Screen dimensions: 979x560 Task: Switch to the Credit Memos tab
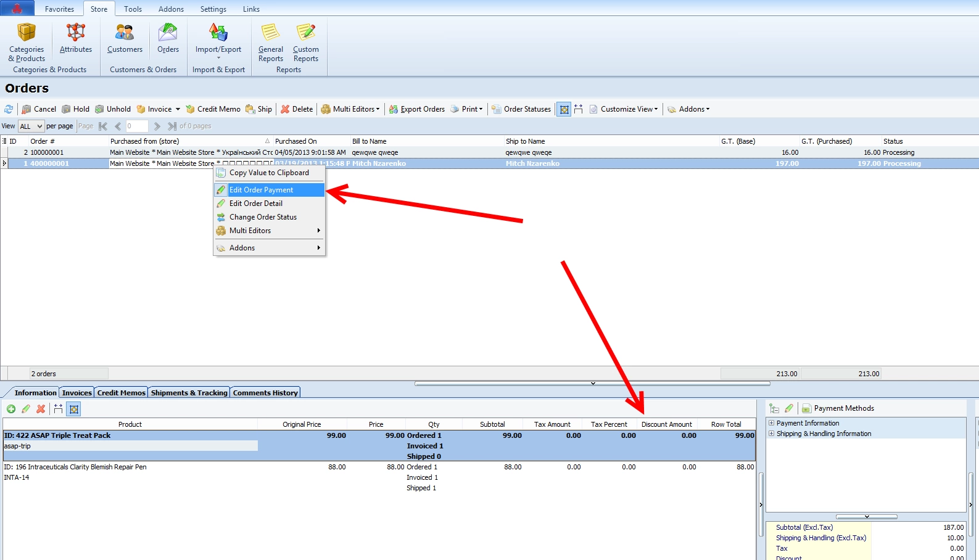point(121,393)
